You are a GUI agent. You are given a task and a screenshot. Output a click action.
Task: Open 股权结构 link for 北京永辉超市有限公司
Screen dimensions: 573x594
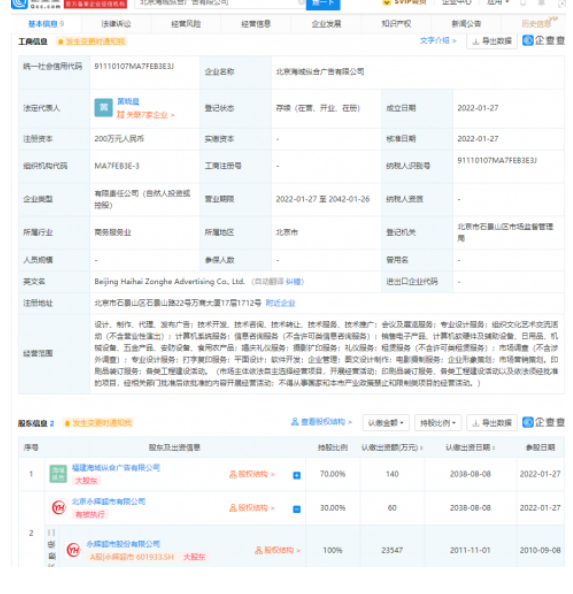(252, 508)
